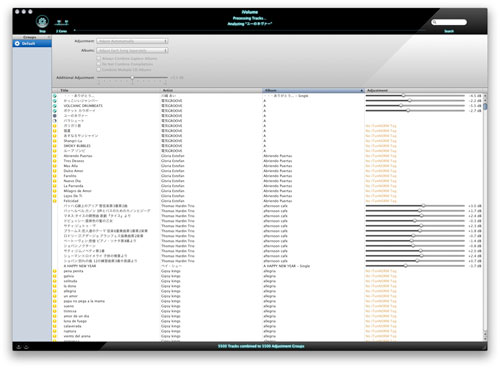Click the yellow status icon beside la dona

coord(55,286)
